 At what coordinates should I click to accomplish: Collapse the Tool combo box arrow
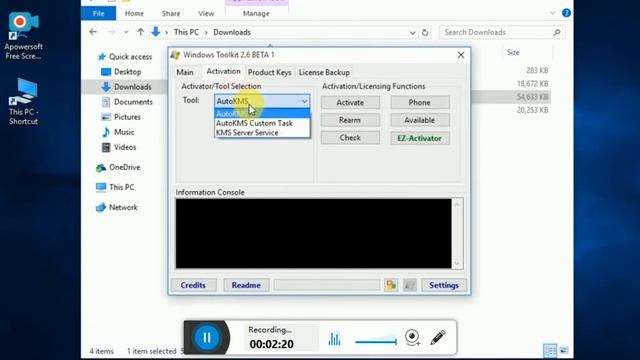pos(304,101)
